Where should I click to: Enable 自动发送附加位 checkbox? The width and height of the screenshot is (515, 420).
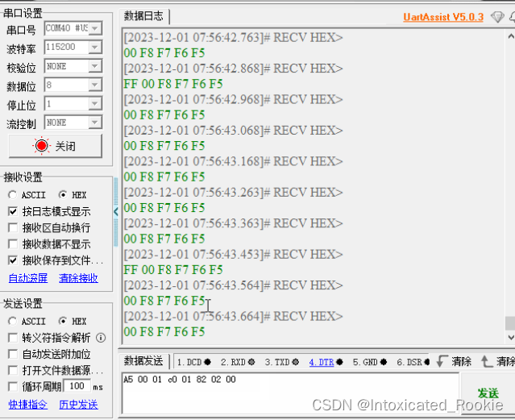pos(13,354)
